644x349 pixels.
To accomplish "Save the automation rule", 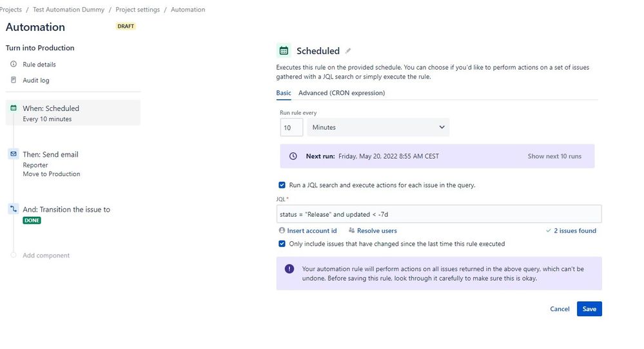I will [x=589, y=309].
